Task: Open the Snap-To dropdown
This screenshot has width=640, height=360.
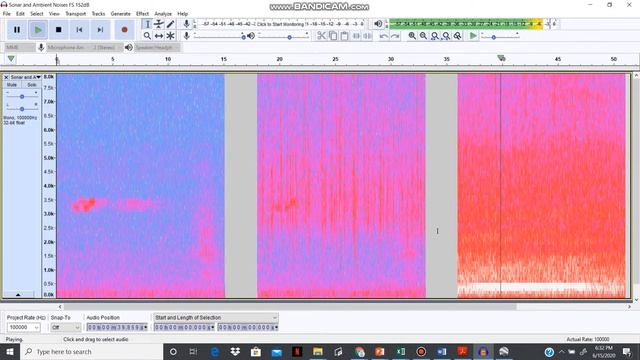Action: point(65,327)
